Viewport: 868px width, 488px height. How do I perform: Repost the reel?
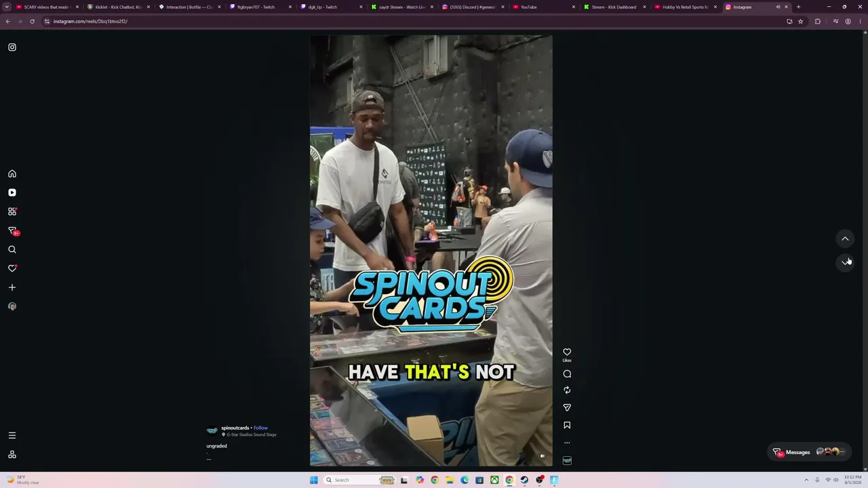coord(567,390)
